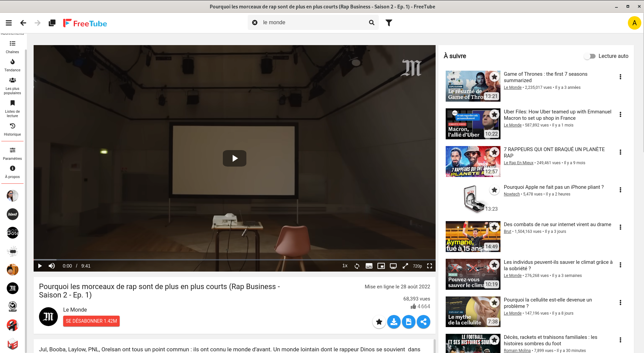Screen dimensions: 644x353
Task: Open Chaînes in the sidebar
Action: click(x=12, y=47)
